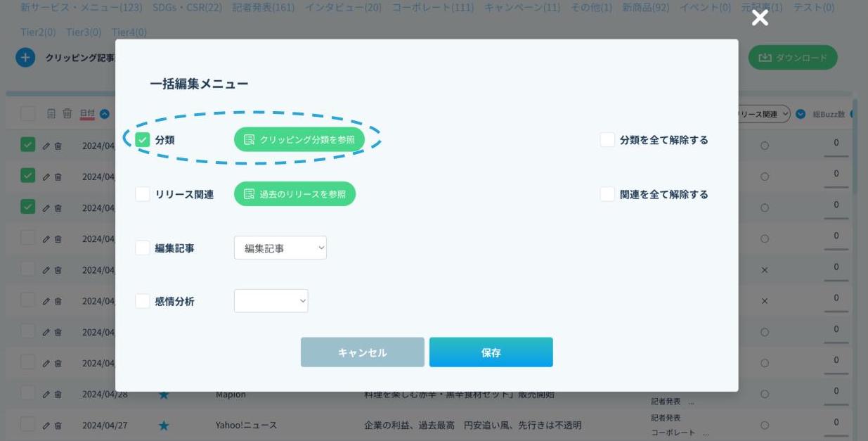The height and width of the screenshot is (441, 868).
Task: Click the pencil icon in the Yahoo!ニュース row
Action: pyautogui.click(x=46, y=426)
